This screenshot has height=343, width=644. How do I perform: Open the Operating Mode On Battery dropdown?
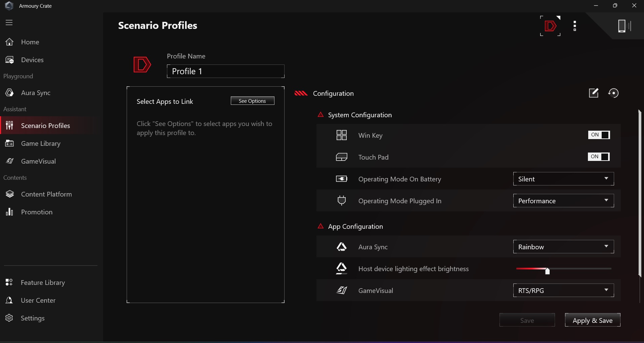point(563,179)
